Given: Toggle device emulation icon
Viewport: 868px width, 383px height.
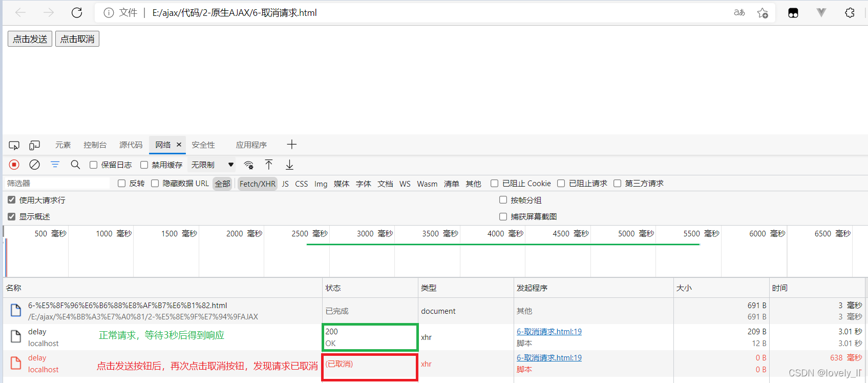Looking at the screenshot, I should pos(34,145).
